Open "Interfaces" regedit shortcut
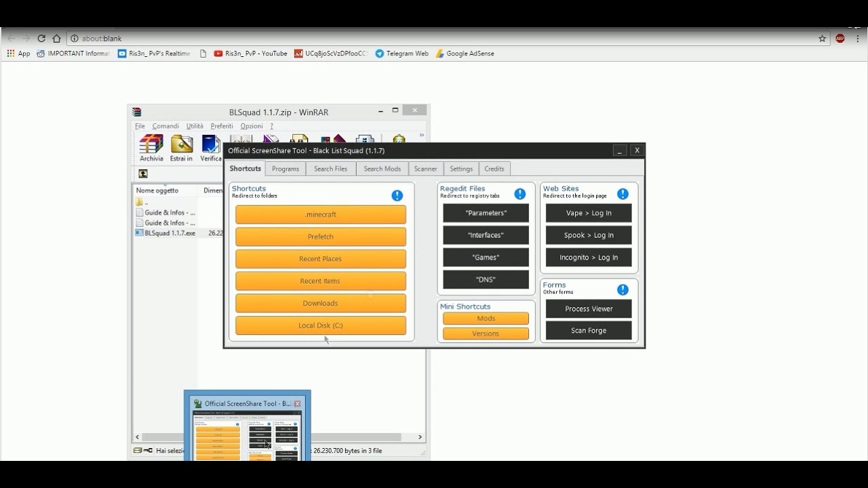 [486, 235]
